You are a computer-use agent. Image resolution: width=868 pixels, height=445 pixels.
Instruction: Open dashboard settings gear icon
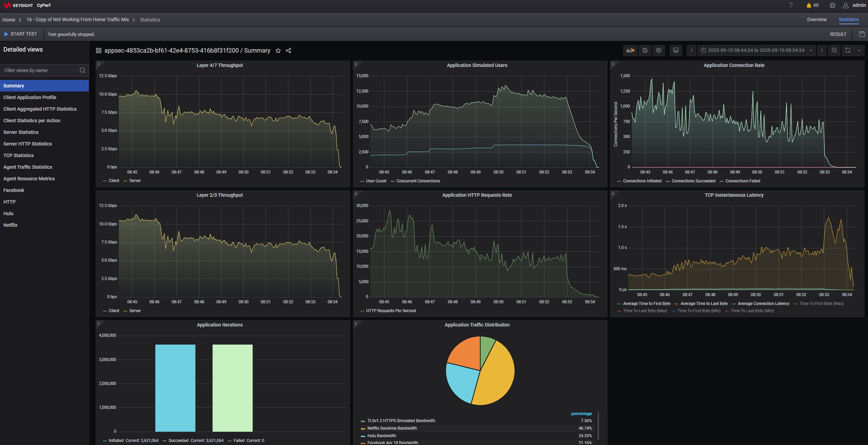click(x=659, y=51)
